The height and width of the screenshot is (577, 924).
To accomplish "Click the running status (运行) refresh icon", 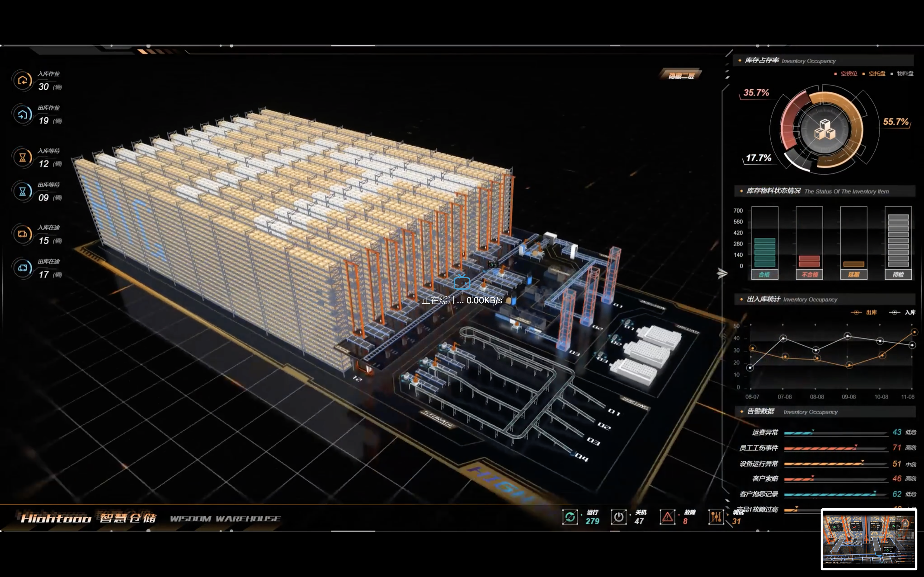I will point(570,517).
